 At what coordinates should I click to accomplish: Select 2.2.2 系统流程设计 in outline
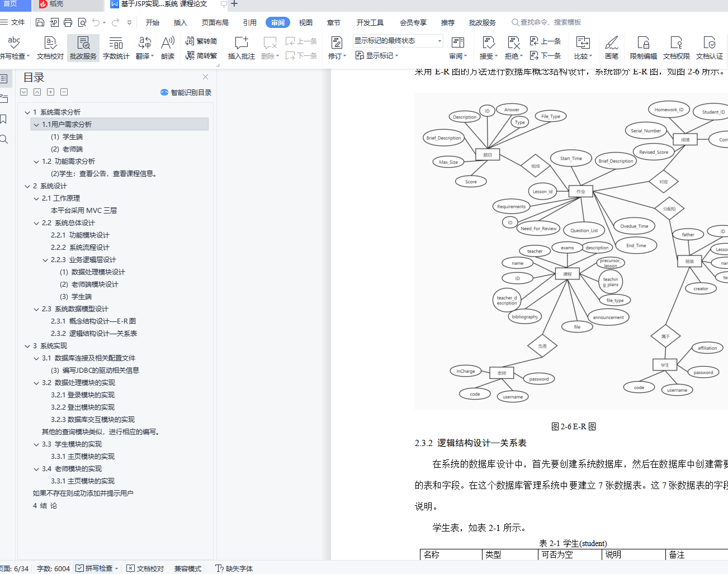(x=80, y=248)
